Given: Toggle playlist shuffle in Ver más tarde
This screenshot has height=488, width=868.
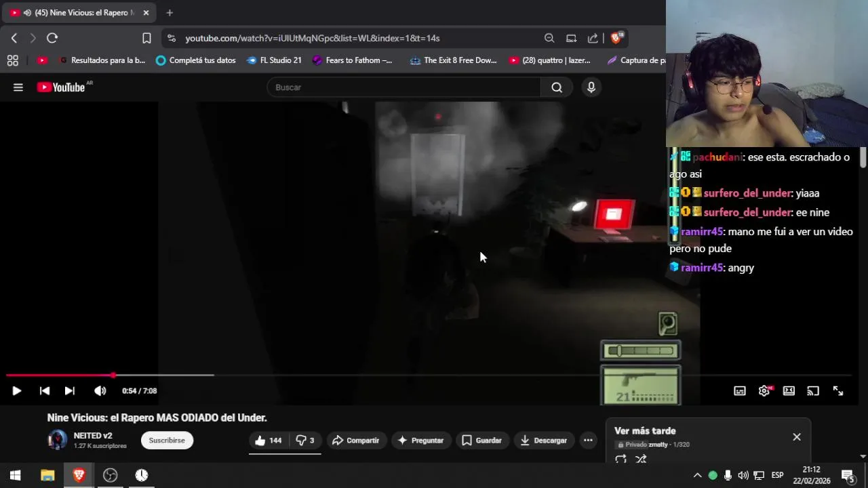Looking at the screenshot, I should point(641,460).
